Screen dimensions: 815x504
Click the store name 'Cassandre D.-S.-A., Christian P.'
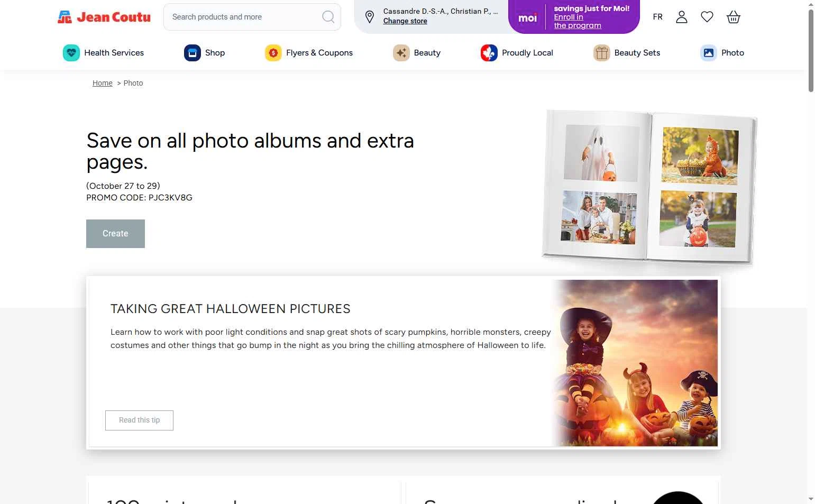440,11
